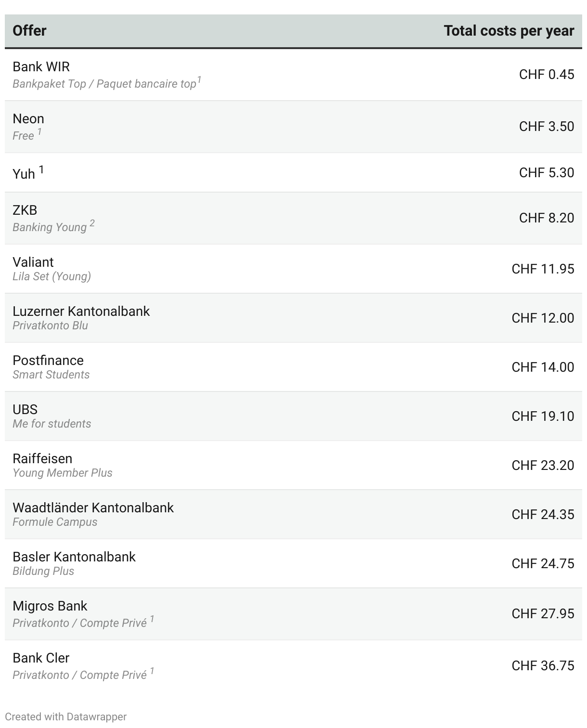Click the Banking Young footnote text
587x728 pixels.
click(x=50, y=227)
